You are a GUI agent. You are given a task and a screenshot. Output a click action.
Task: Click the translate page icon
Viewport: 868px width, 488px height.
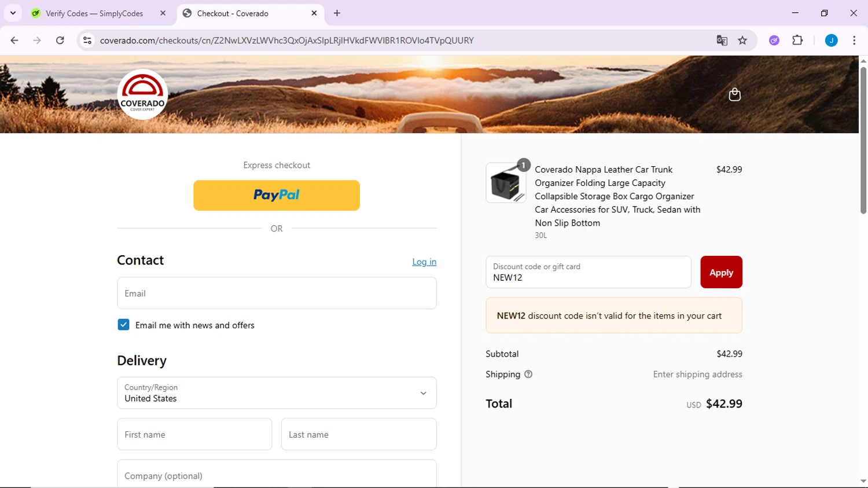(x=722, y=41)
